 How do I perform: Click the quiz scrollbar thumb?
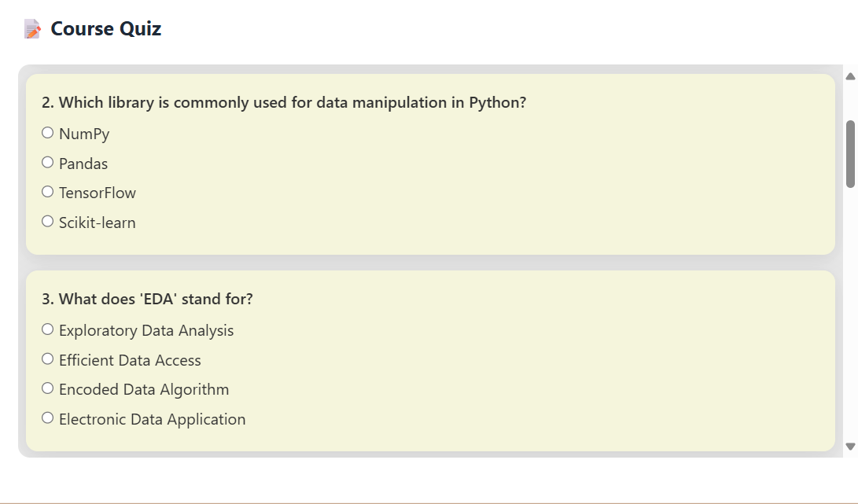850,153
